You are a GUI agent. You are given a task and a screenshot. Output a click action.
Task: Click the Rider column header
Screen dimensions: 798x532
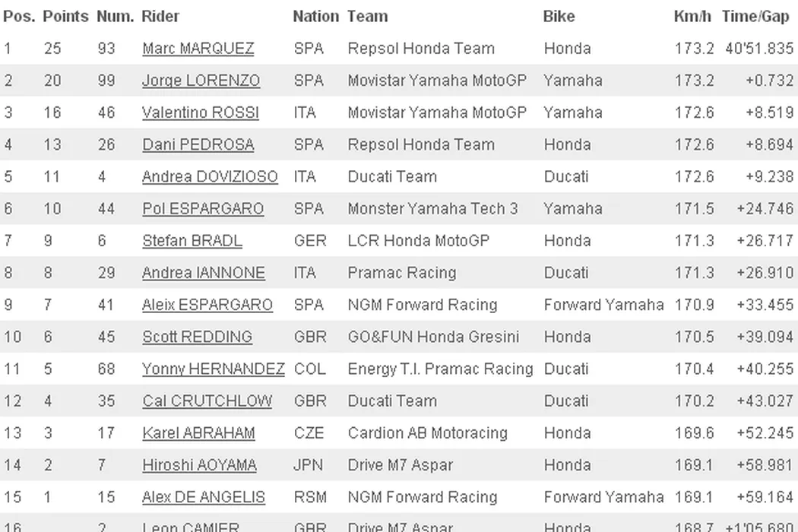[x=160, y=16]
